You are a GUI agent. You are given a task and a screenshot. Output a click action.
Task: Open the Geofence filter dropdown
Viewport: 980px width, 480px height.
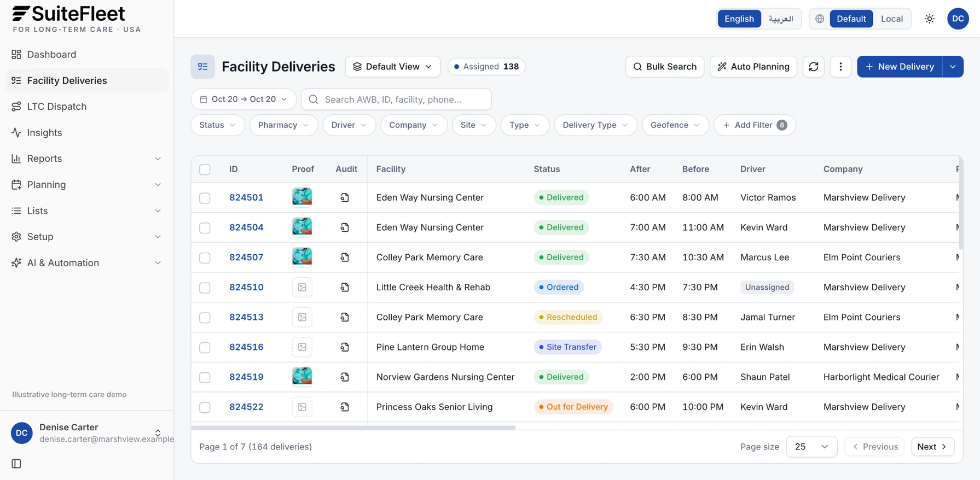[675, 125]
